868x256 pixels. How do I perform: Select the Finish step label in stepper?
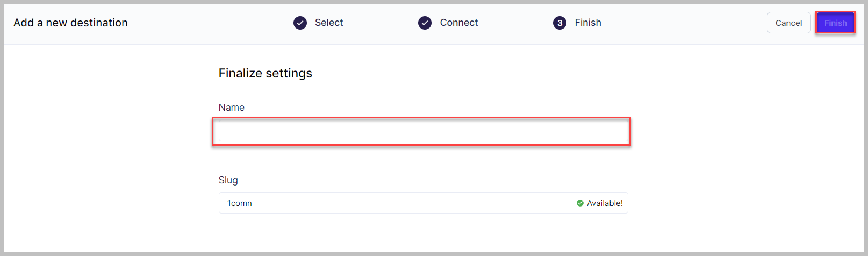[588, 23]
